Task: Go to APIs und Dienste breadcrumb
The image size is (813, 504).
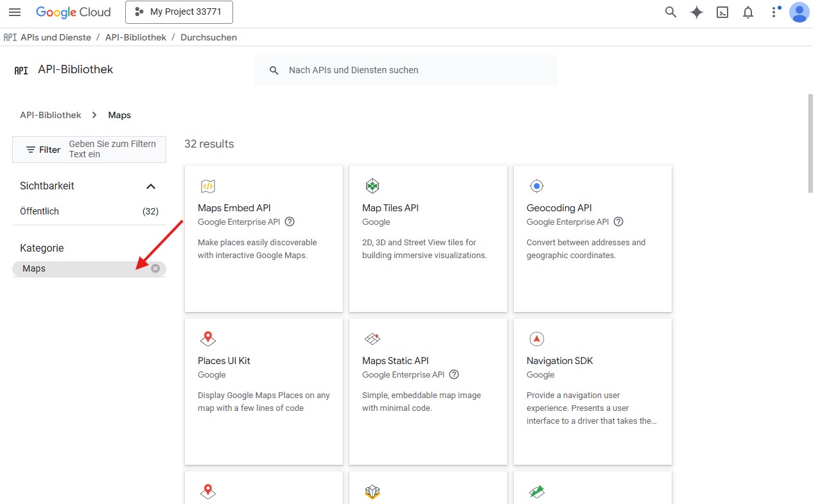Action: pos(56,37)
